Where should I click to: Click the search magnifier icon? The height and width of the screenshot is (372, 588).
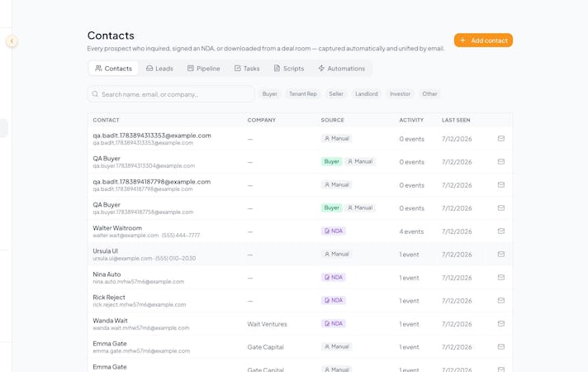[95, 94]
